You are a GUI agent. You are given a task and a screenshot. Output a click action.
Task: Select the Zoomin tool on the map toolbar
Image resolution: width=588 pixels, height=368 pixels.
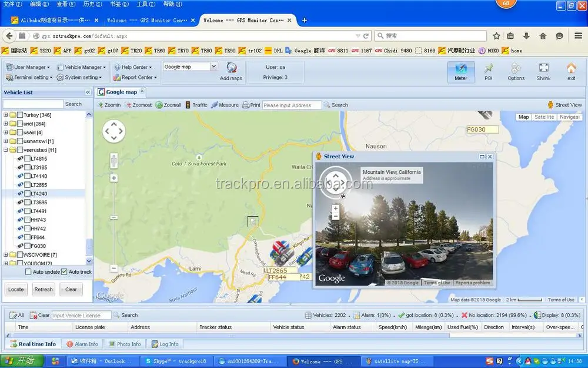click(108, 104)
